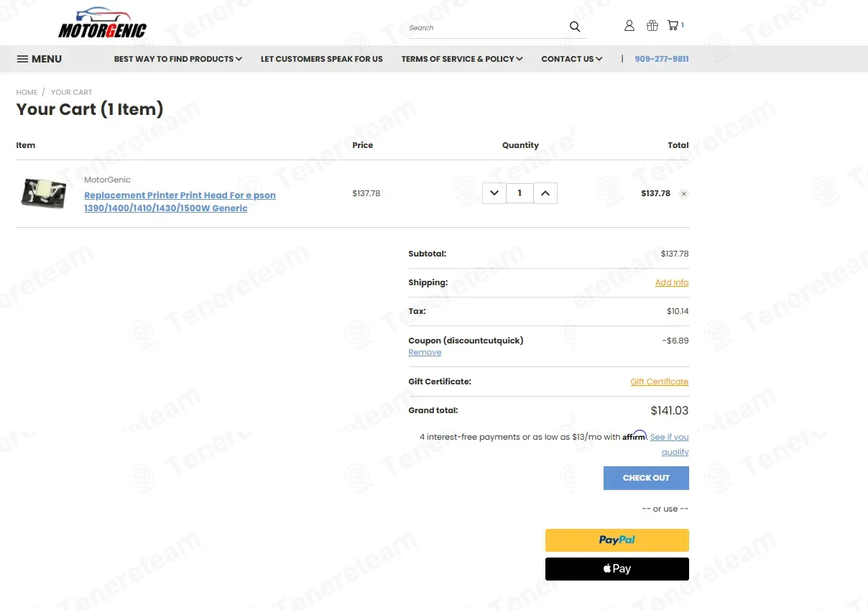This screenshot has width=868, height=610.
Task: Click the Subtotal $137.78 value
Action: pyautogui.click(x=675, y=254)
